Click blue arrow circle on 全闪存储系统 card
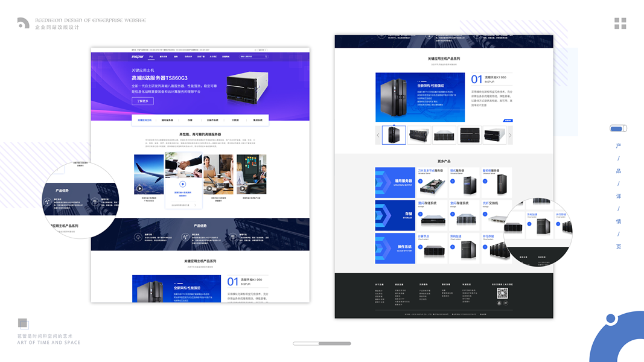Image resolution: width=644 pixels, height=362 pixels. click(x=453, y=214)
